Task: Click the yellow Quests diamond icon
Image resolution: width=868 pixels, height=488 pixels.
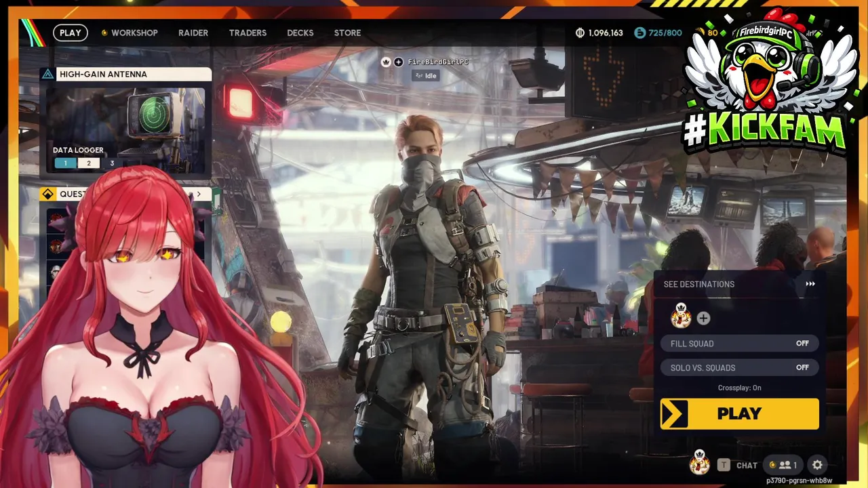Action: 47,194
